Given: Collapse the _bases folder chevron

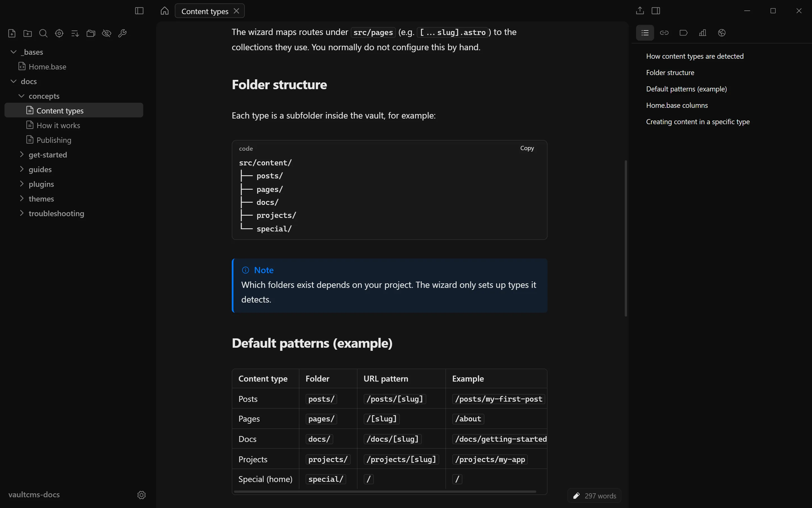Looking at the screenshot, I should [14, 52].
